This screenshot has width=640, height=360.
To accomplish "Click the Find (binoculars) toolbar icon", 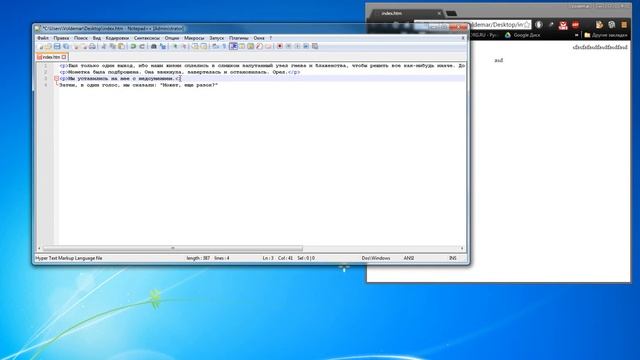I will (x=154, y=47).
